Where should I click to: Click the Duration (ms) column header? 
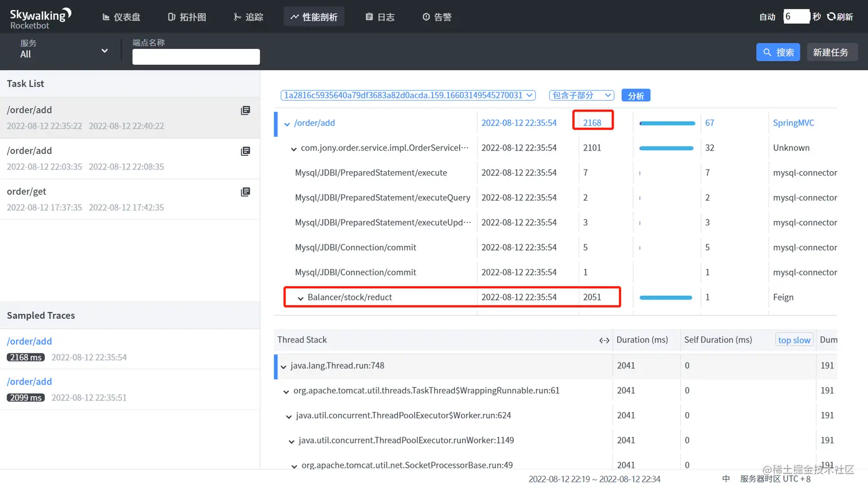click(642, 340)
